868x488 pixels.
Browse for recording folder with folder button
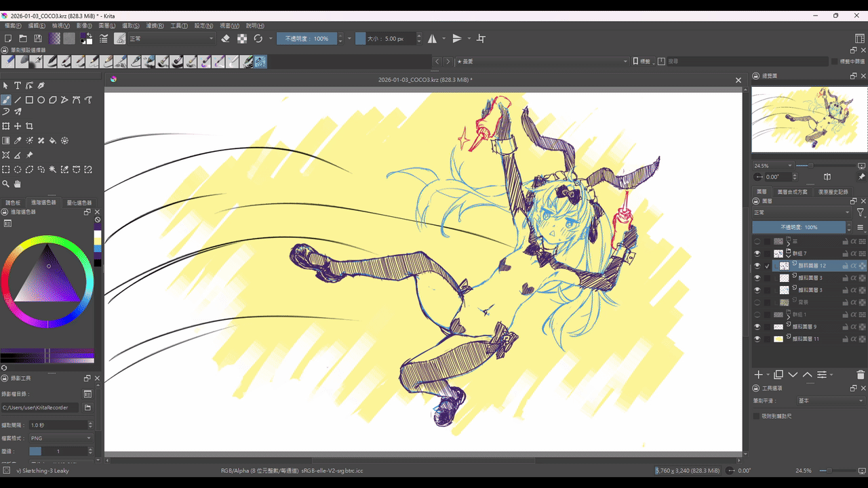pos(87,407)
